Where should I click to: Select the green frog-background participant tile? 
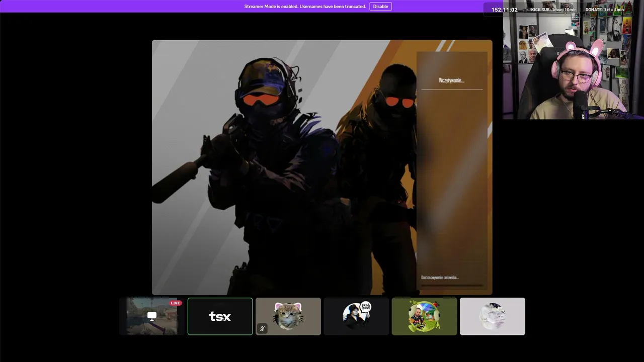(424, 316)
